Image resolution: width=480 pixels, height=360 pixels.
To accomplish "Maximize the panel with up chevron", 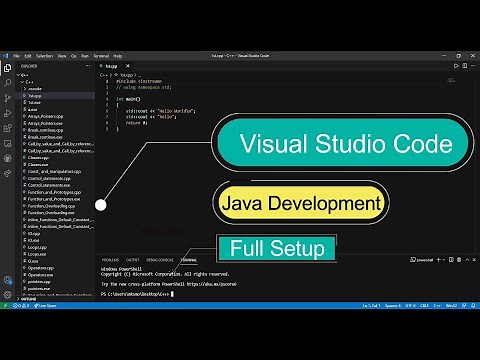I will pyautogui.click(x=467, y=260).
